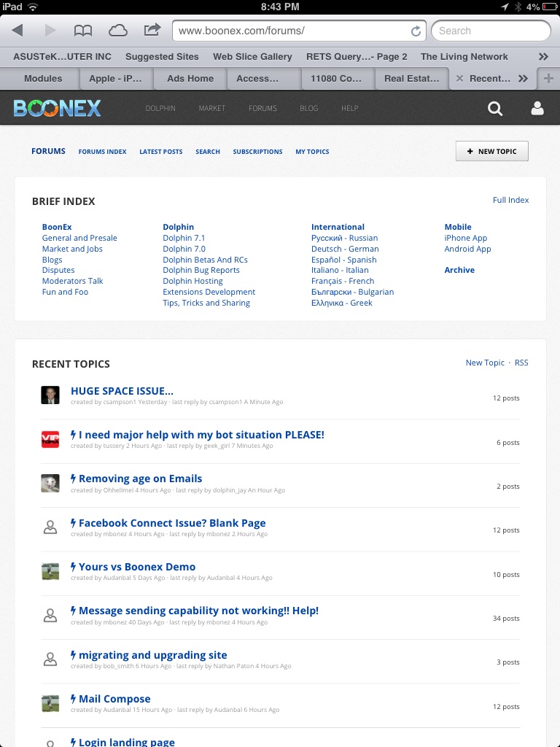Screen dimensions: 560x747
Task: Open Market in BoonEx navigation
Action: tap(211, 109)
